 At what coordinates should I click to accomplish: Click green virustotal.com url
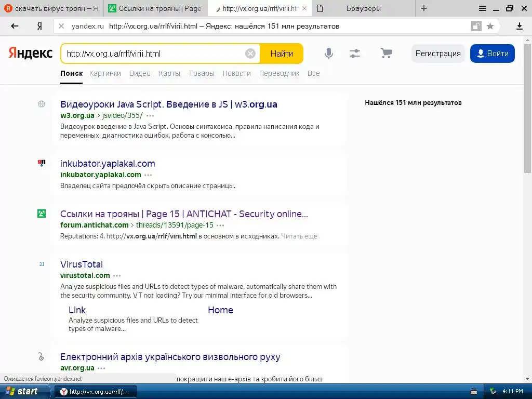(85, 275)
